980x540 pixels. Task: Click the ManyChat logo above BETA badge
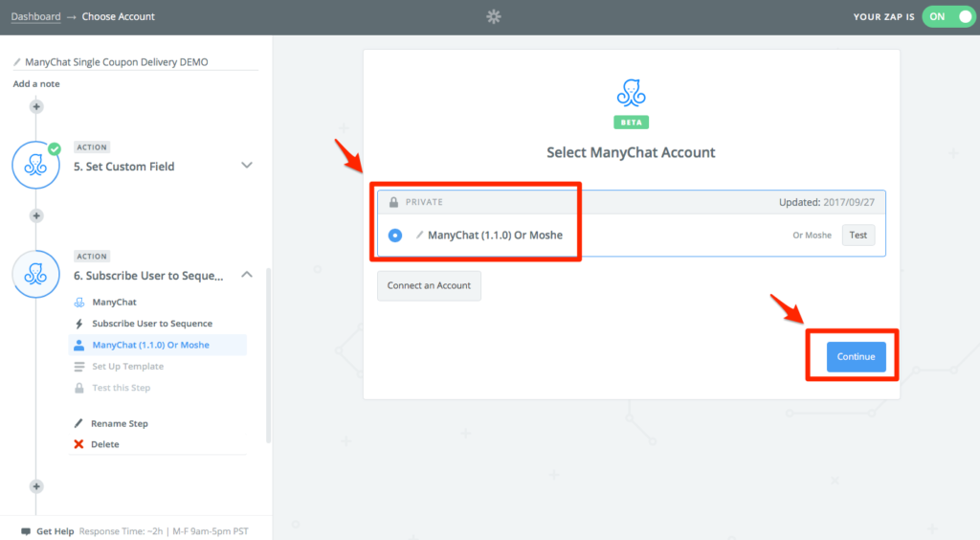[632, 93]
